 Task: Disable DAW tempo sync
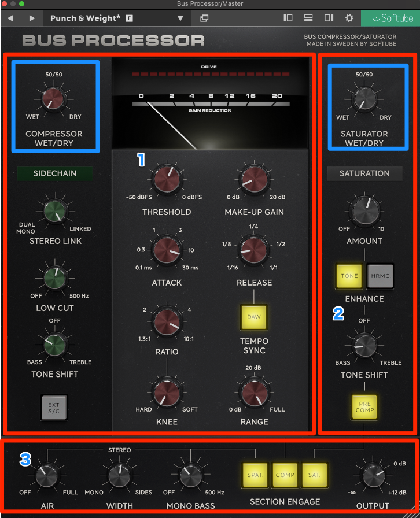pyautogui.click(x=254, y=317)
